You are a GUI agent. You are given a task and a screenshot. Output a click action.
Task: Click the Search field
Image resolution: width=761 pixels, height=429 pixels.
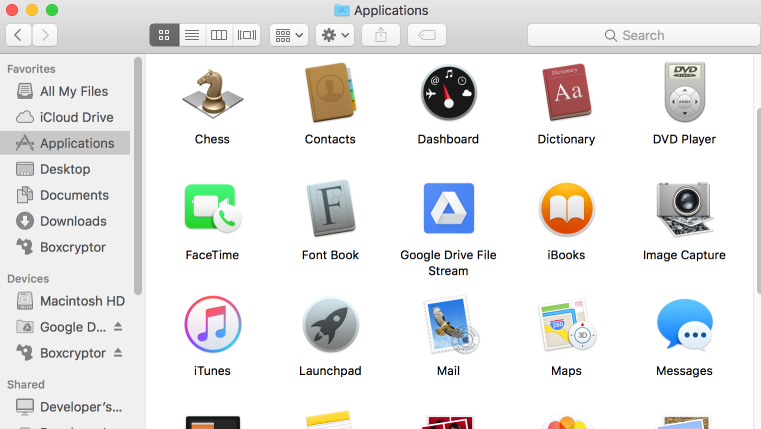point(644,35)
